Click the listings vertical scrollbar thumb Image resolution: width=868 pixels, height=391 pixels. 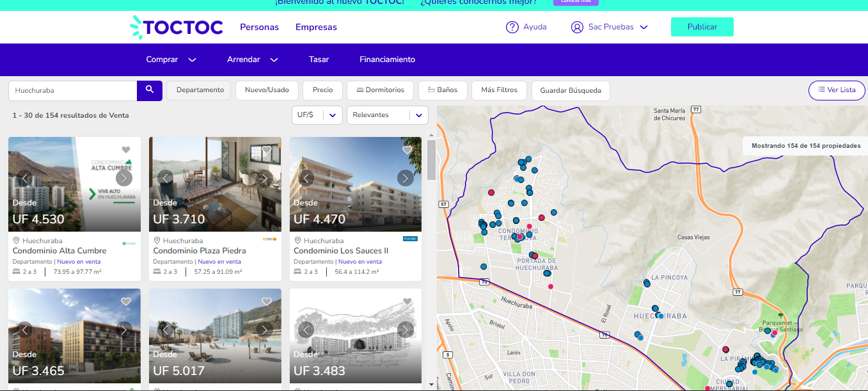click(431, 160)
